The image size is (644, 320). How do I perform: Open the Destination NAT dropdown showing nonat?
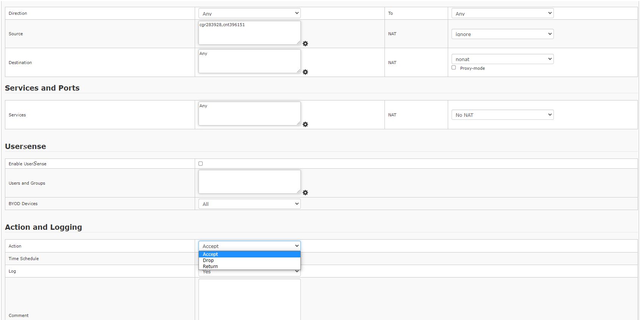pos(502,59)
